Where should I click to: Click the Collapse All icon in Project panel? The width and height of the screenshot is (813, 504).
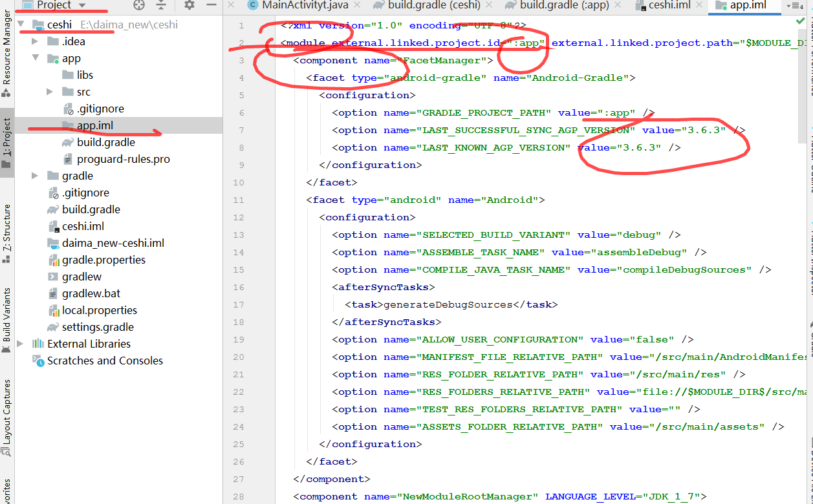pyautogui.click(x=161, y=5)
